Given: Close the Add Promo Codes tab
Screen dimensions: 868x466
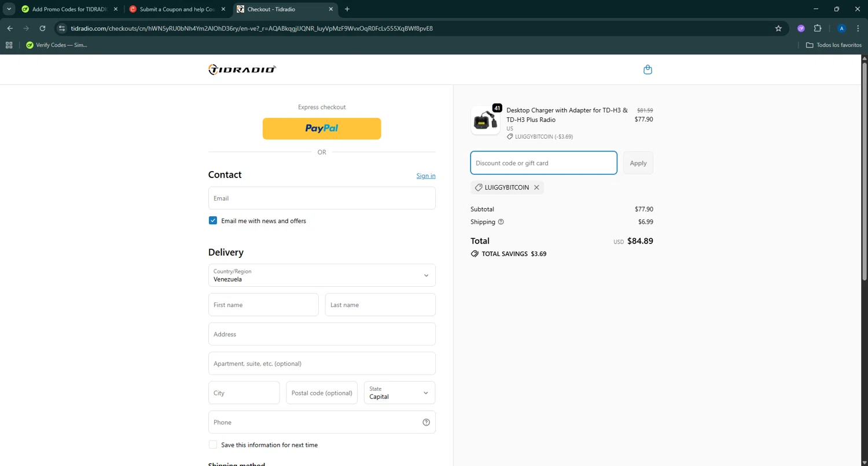Looking at the screenshot, I should tap(116, 9).
